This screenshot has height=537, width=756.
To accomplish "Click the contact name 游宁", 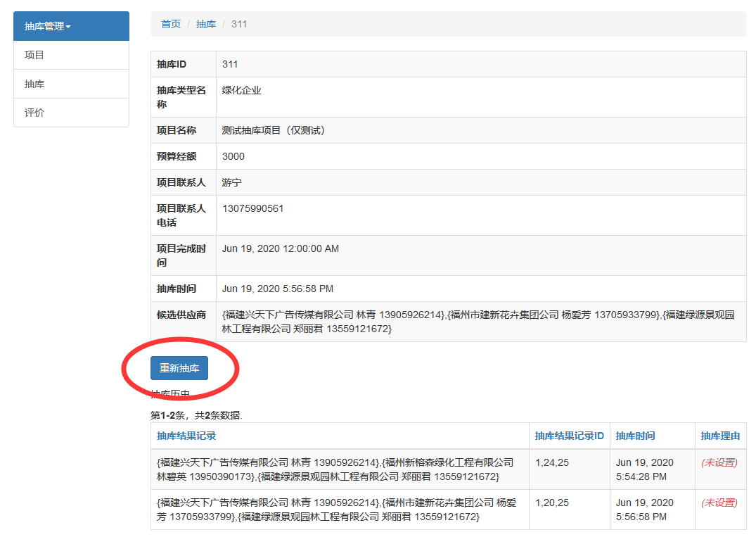I will [x=231, y=182].
